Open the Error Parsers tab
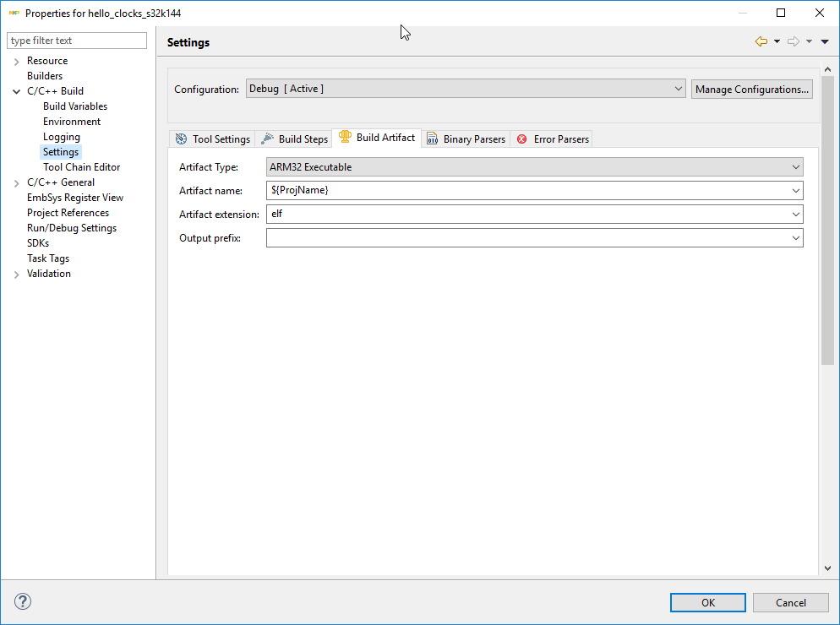The image size is (840, 625). point(552,139)
